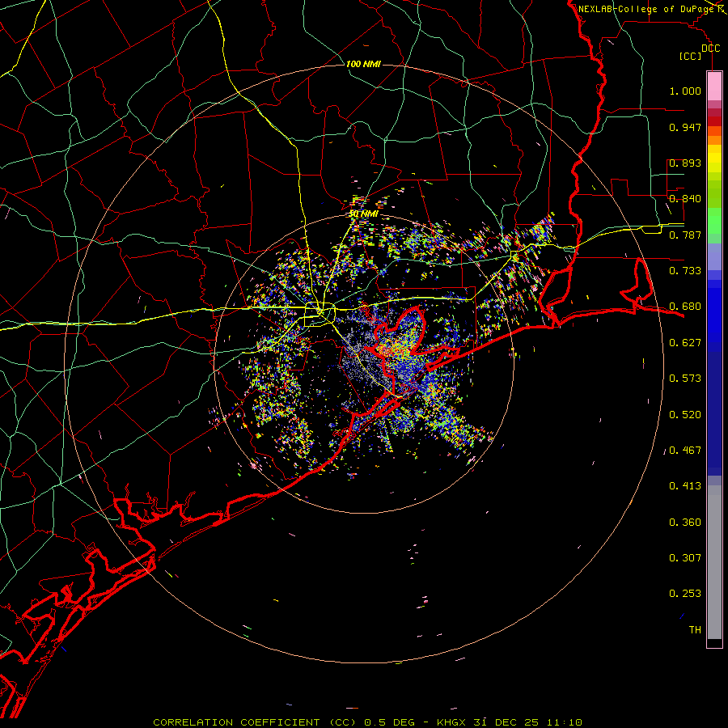Select the red swatch above 0.947
The height and width of the screenshot is (728, 728).
pyautogui.click(x=714, y=121)
